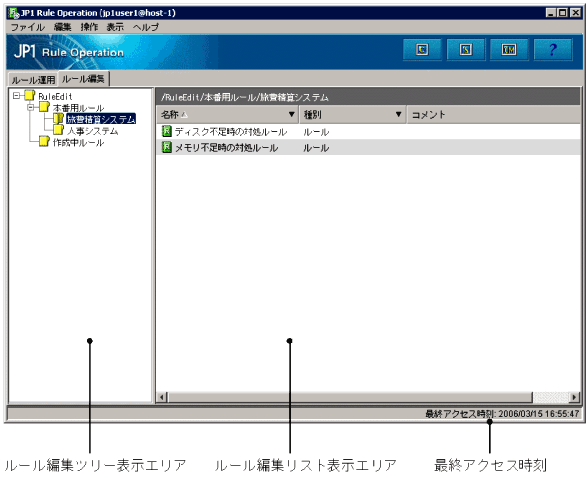The height and width of the screenshot is (478, 588).
Task: Click the horizontal scrollbar right arrow
Action: click(574, 397)
